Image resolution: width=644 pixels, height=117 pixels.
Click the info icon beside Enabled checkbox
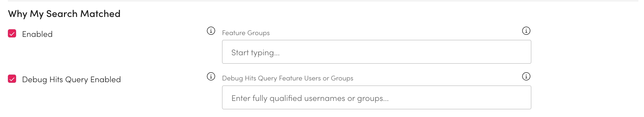pos(211,31)
